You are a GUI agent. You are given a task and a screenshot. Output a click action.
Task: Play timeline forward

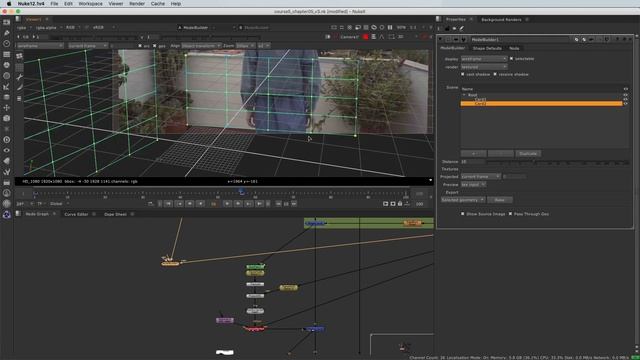pyautogui.click(x=227, y=203)
